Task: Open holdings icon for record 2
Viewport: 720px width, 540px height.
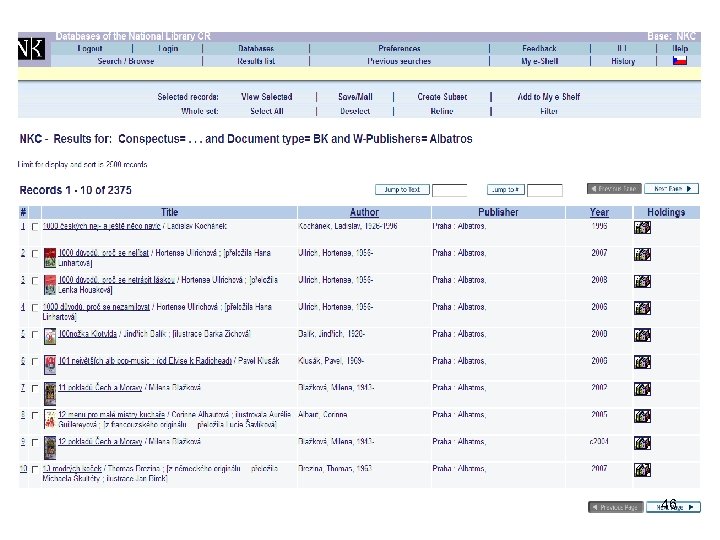Action: (642, 254)
